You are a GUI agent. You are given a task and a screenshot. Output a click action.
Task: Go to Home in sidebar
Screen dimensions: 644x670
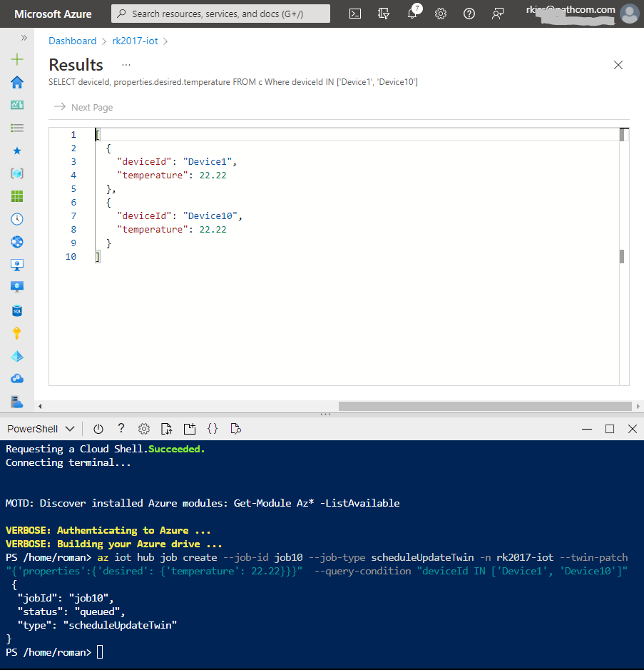[17, 82]
